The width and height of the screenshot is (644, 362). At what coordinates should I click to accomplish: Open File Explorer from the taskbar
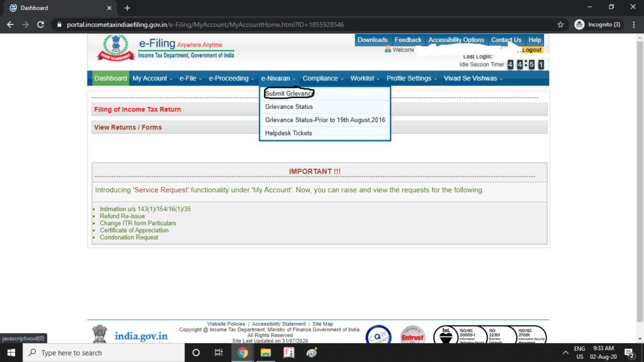[266, 353]
